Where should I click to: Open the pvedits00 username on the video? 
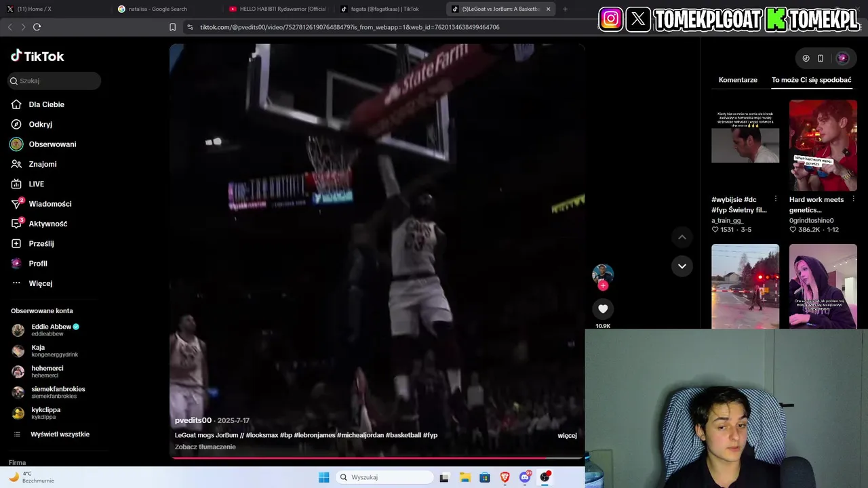(x=193, y=420)
